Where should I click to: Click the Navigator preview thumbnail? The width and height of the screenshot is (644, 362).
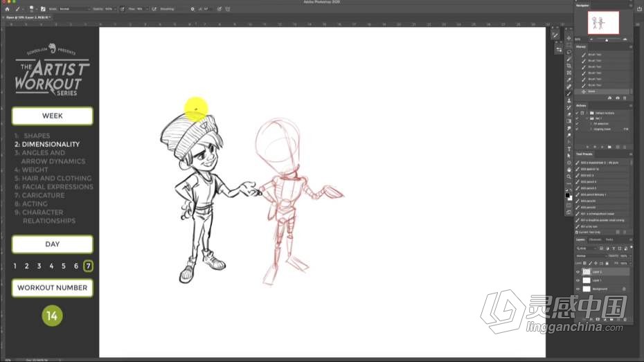pos(603,23)
